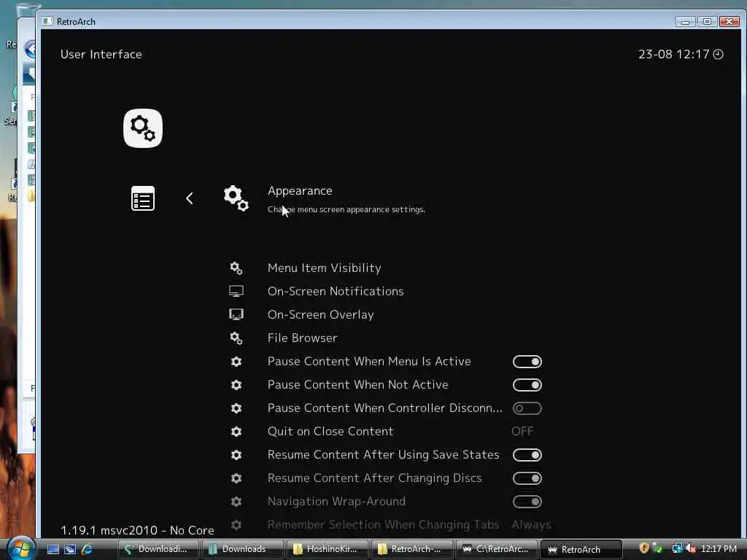747x560 pixels.
Task: Toggle Resume Content After Changing Discs
Action: [x=527, y=478]
